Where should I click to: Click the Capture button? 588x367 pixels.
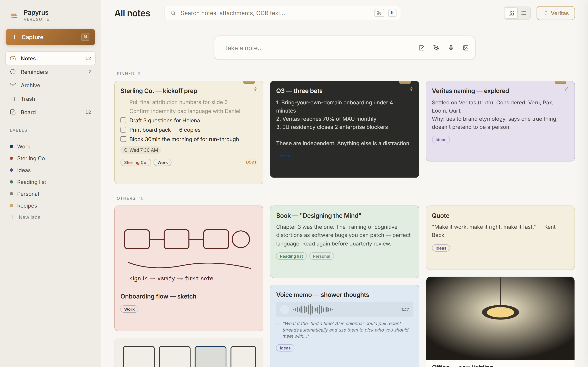(x=50, y=37)
